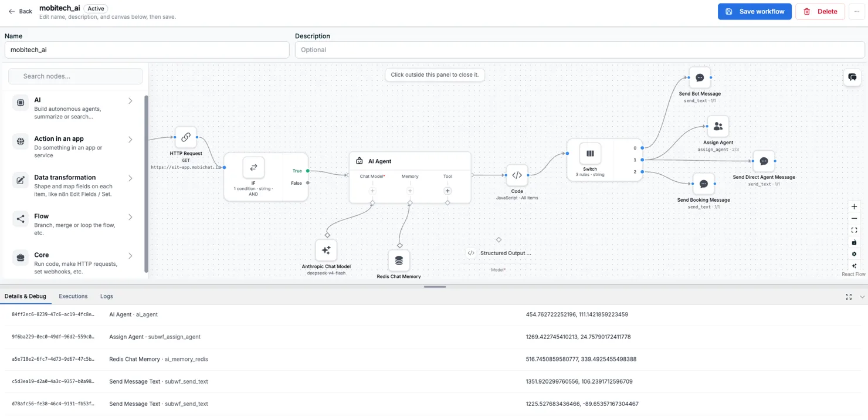Viewport: 868px width, 420px height.
Task: Click the IF node False output handle
Action: (308, 183)
